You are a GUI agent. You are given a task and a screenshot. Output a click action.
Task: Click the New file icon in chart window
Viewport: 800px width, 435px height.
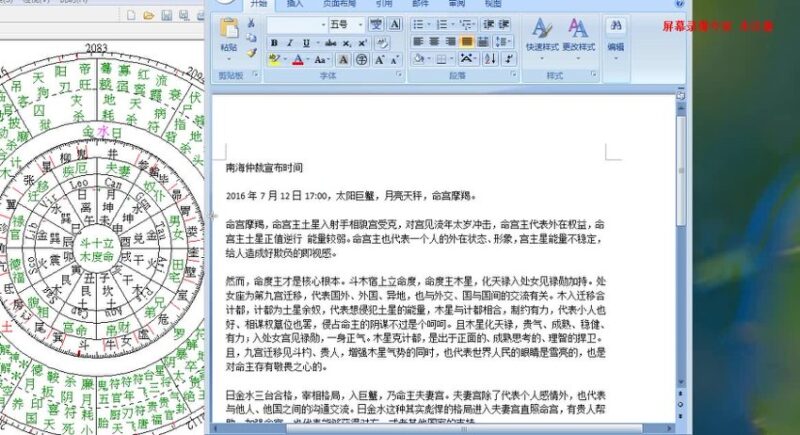click(131, 15)
